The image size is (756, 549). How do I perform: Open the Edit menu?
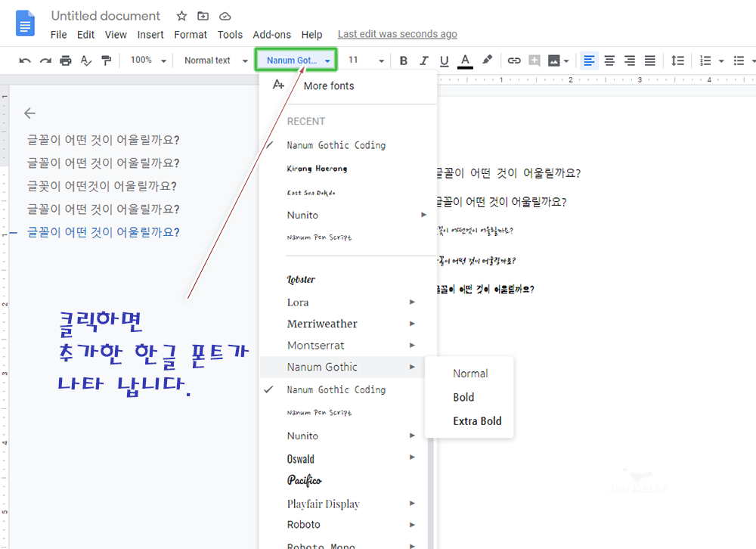[85, 35]
